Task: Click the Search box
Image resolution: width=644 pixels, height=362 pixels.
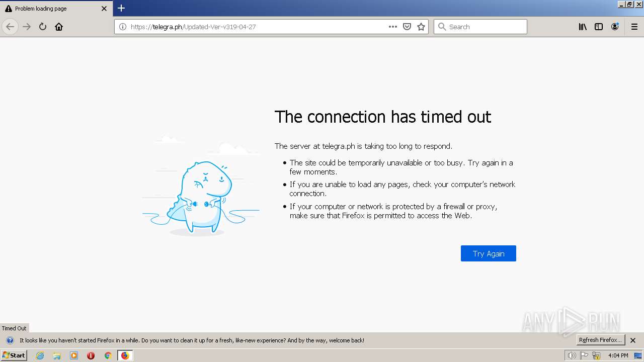Action: pyautogui.click(x=480, y=27)
